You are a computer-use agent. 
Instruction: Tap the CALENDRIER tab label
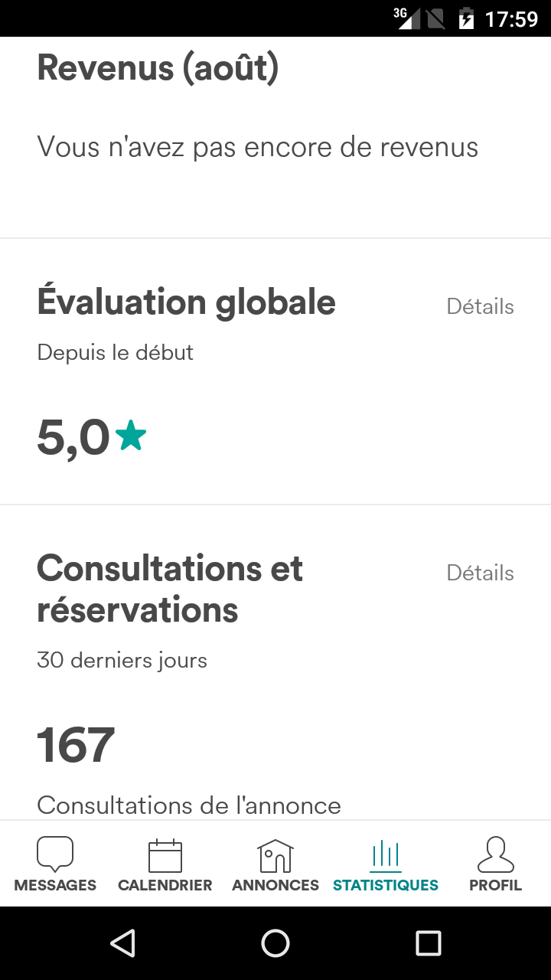pos(165,886)
